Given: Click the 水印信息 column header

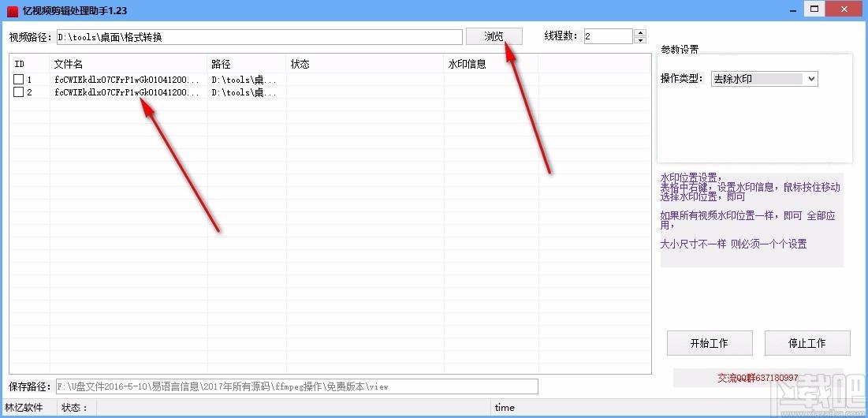Looking at the screenshot, I should point(491,64).
